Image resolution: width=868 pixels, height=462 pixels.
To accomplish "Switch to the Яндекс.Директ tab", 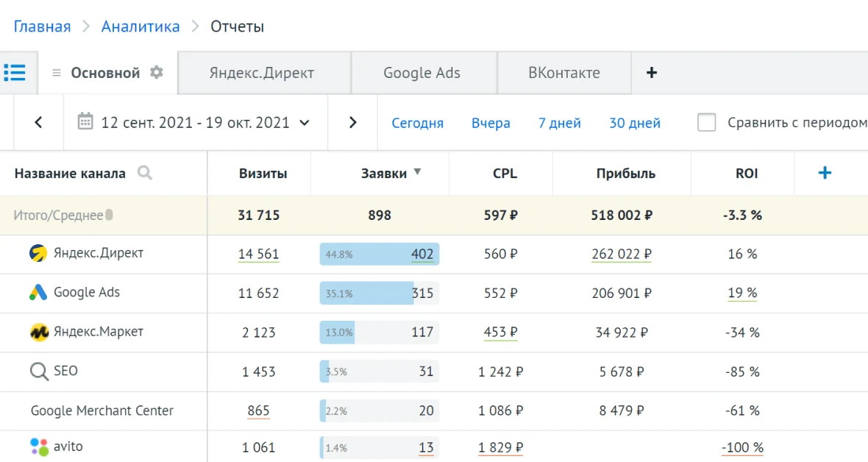I will click(x=261, y=73).
